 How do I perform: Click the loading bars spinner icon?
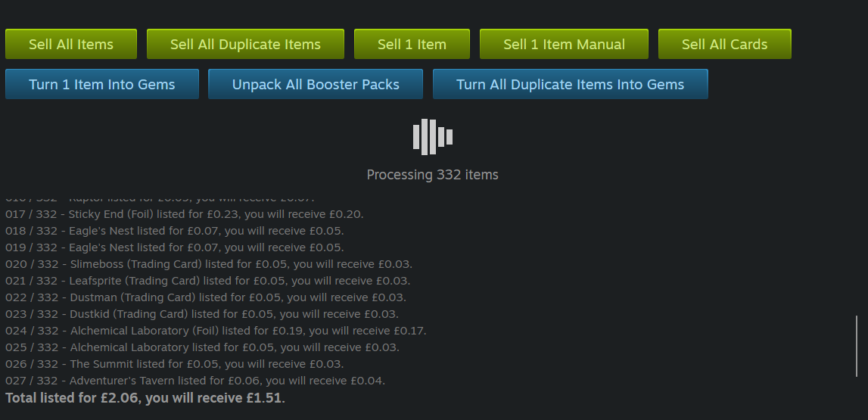coord(433,137)
